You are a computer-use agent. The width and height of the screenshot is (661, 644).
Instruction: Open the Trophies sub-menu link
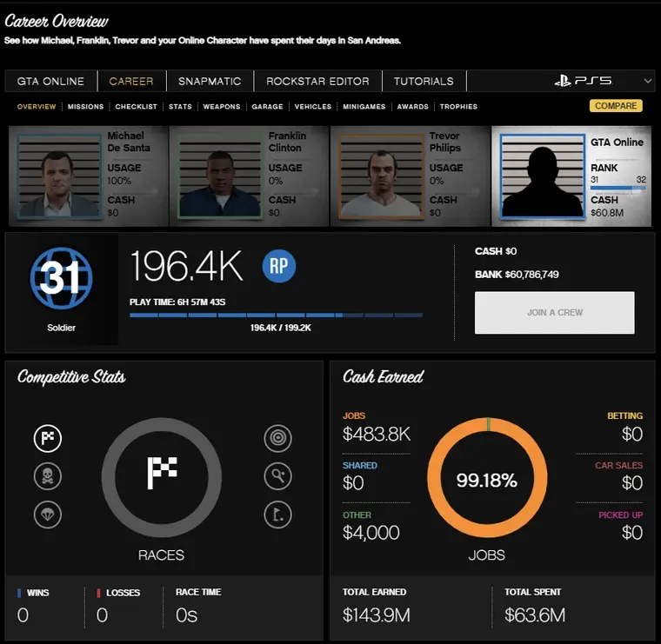tap(458, 107)
